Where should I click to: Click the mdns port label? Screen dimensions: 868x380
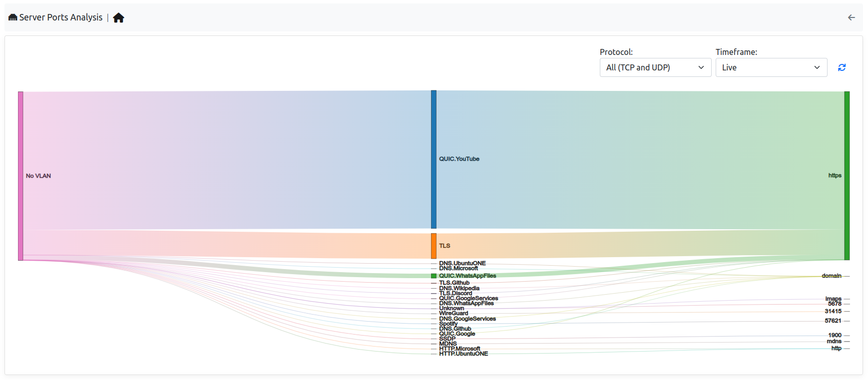point(834,341)
